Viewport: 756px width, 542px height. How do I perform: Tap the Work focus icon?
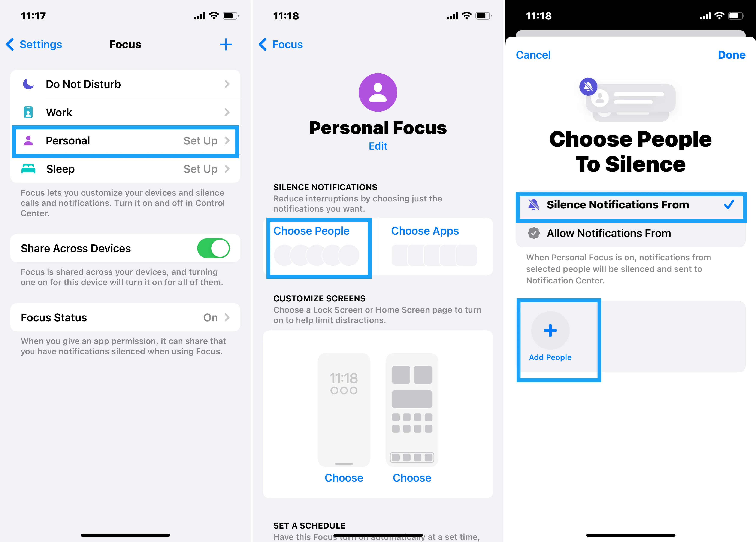coord(30,112)
